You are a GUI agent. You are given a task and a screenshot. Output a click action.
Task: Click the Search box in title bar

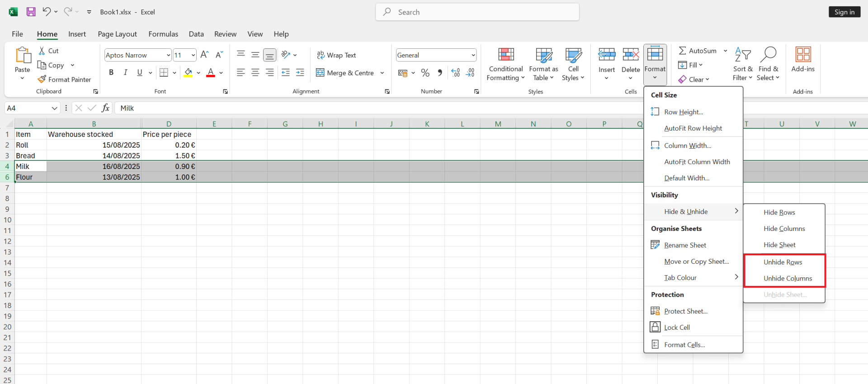477,12
